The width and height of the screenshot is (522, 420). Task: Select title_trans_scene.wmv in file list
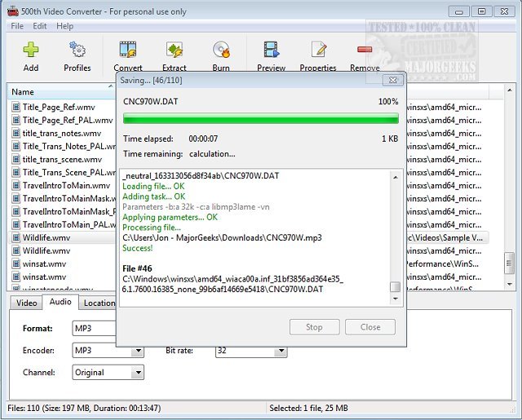(x=62, y=159)
